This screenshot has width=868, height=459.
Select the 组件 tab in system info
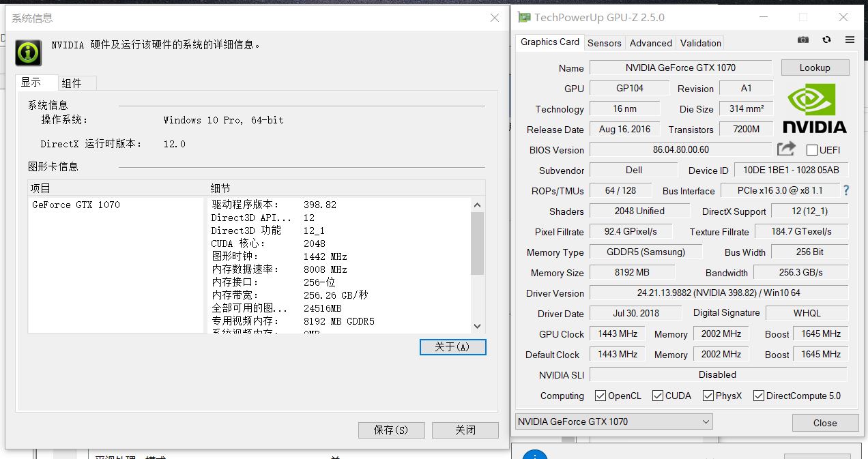[76, 83]
